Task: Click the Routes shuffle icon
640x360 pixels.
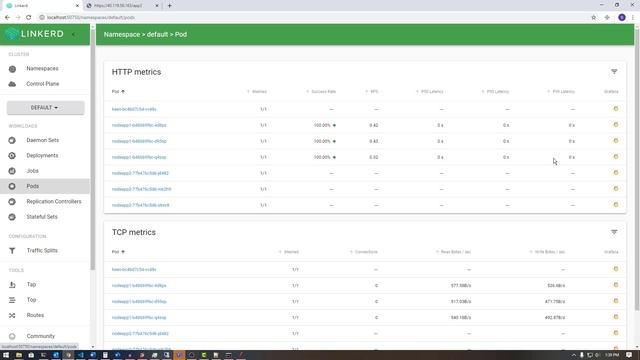Action: [x=12, y=316]
